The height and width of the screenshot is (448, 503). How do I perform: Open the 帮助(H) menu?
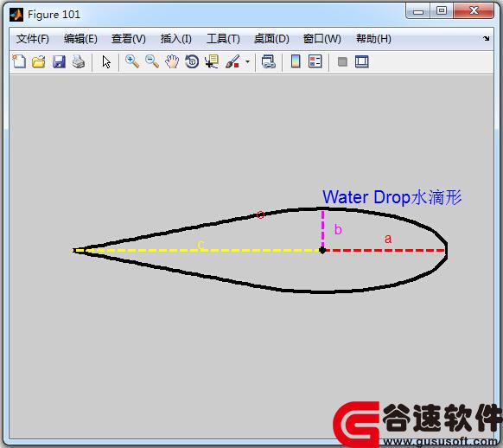(x=373, y=39)
